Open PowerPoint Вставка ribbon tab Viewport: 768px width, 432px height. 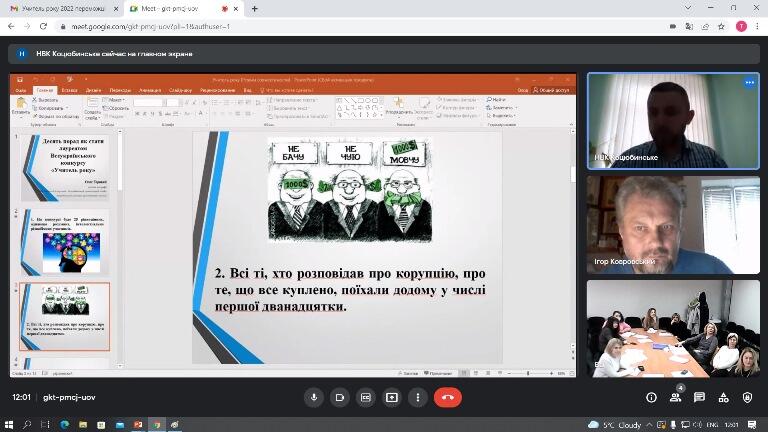(70, 91)
